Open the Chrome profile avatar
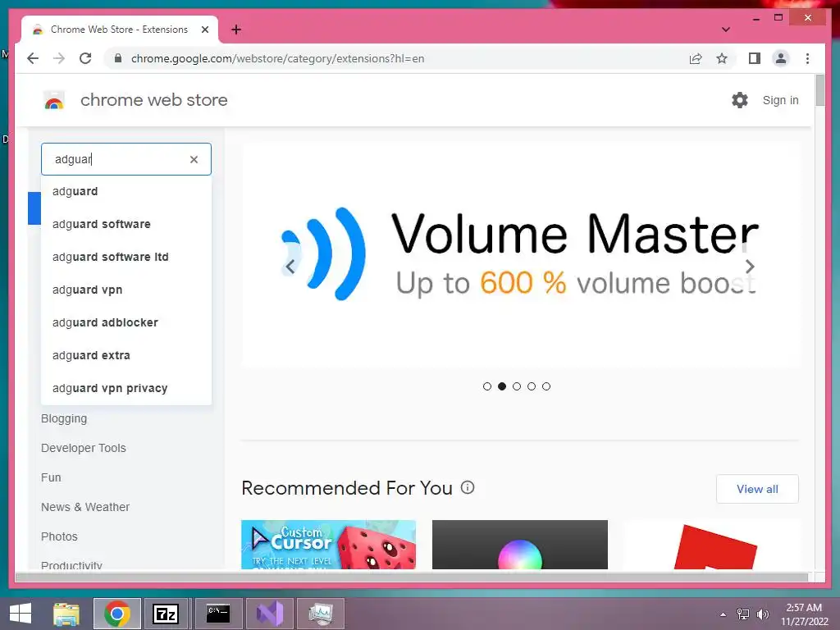The height and width of the screenshot is (630, 840). click(781, 58)
